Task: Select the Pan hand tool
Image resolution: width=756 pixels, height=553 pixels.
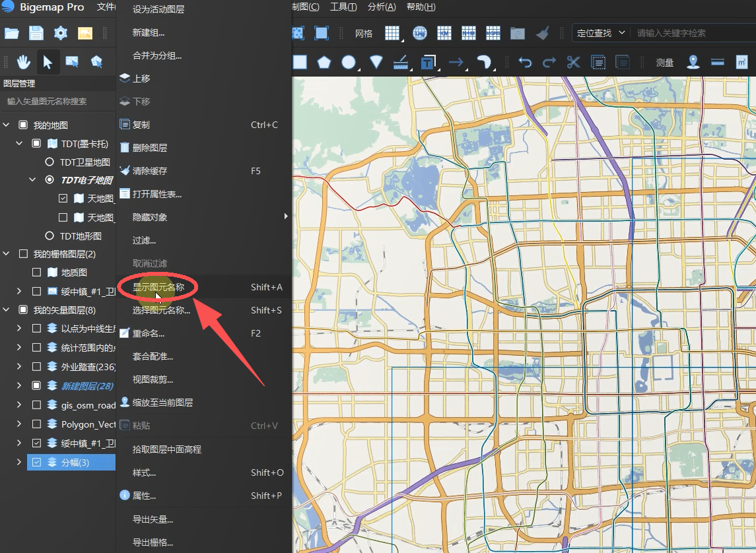Action: click(23, 62)
